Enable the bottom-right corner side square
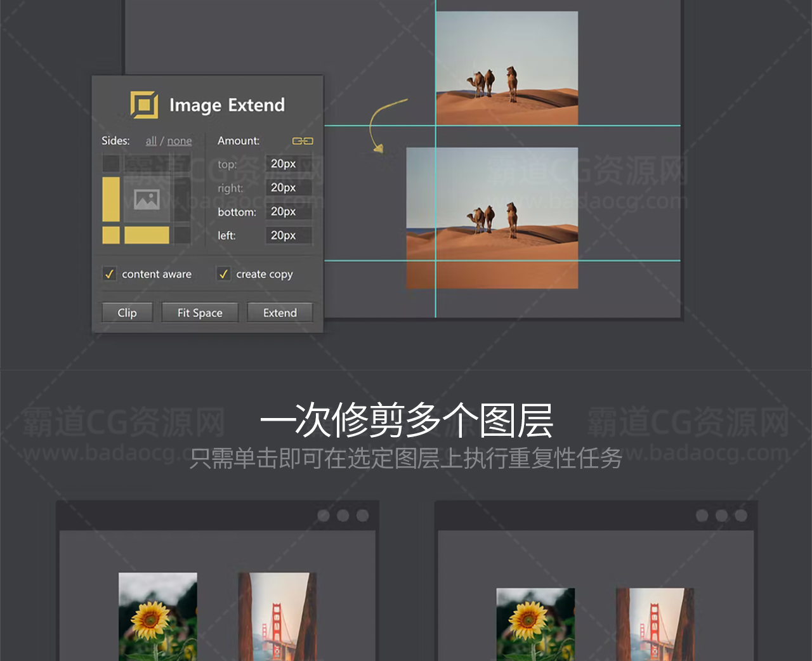 (x=183, y=235)
